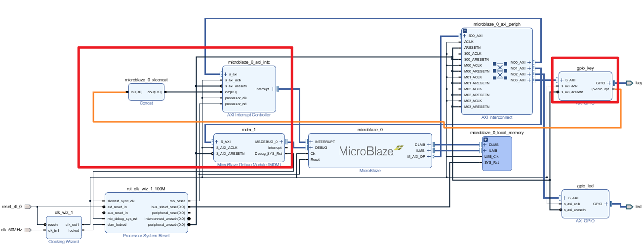
Task: Select the microblaze_0 block title
Action: 370,130
